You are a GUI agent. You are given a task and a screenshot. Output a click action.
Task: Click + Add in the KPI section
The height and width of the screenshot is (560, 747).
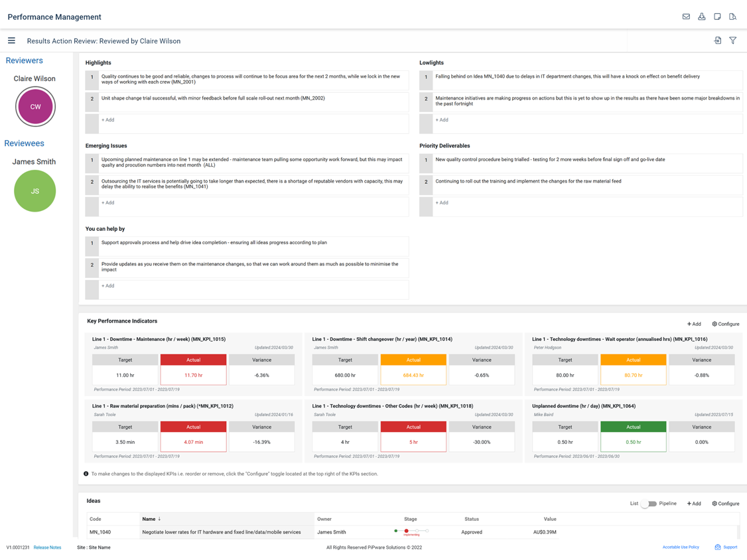pos(693,324)
